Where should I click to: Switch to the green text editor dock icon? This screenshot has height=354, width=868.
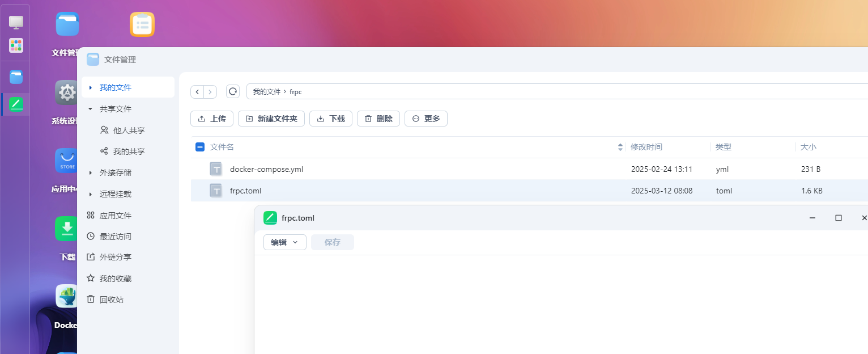coord(16,104)
